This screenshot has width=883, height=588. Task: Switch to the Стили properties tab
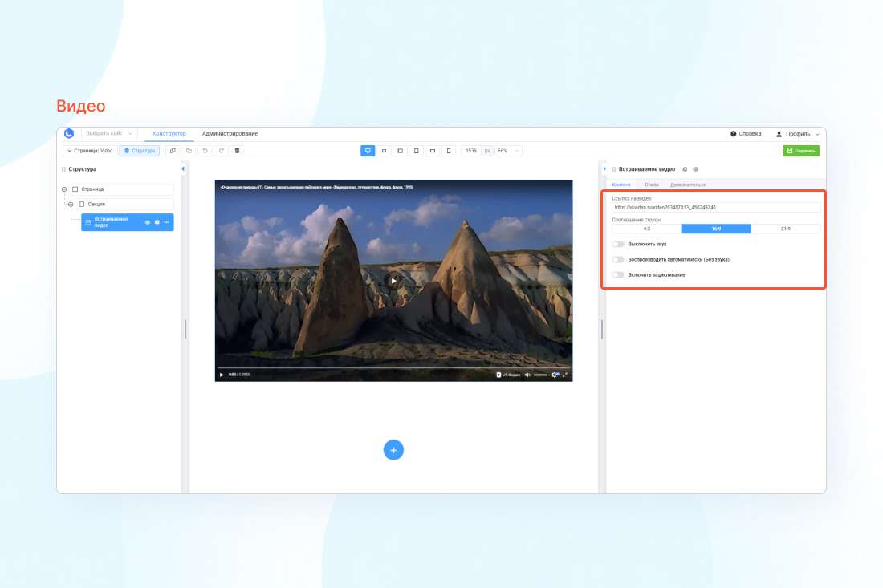652,185
